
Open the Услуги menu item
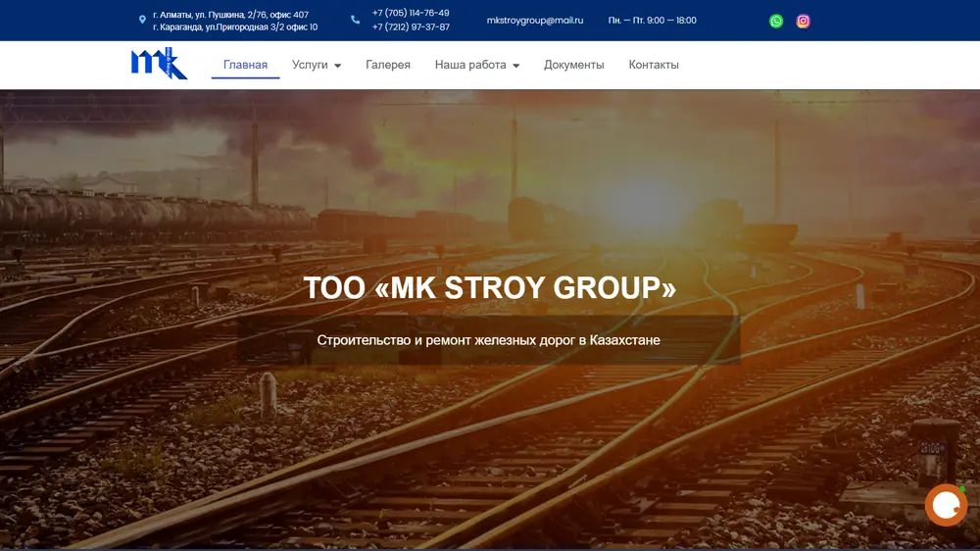click(x=310, y=65)
